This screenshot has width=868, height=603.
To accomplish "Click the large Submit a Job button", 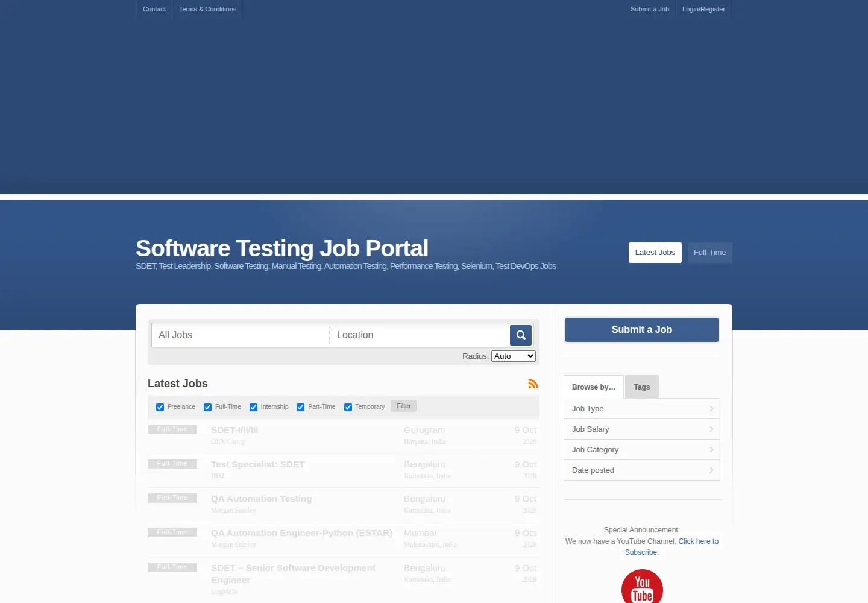I will (x=642, y=330).
